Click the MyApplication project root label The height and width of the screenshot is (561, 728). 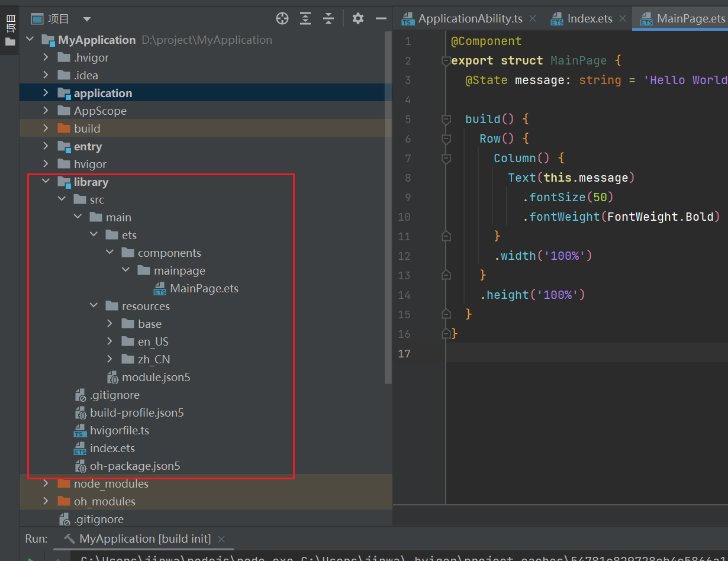[x=97, y=40]
